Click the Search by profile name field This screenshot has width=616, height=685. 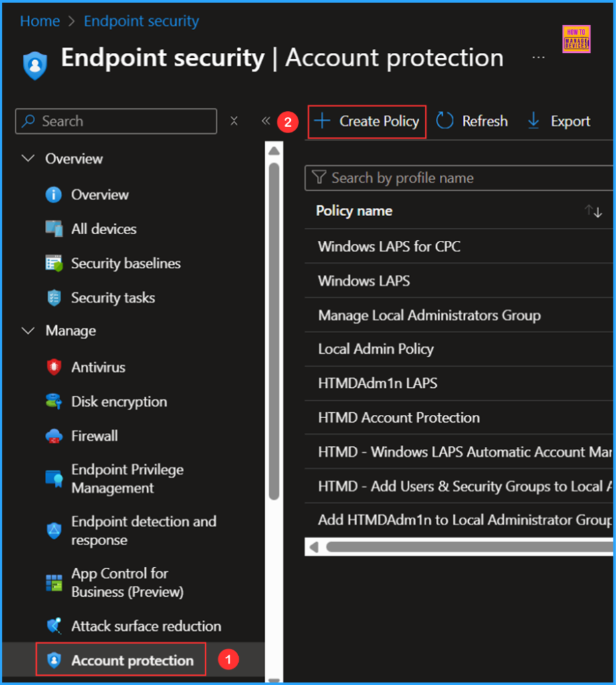coord(459,178)
